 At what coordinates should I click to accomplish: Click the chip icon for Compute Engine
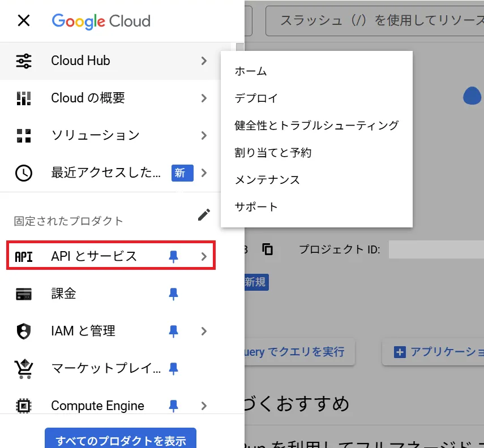(24, 406)
